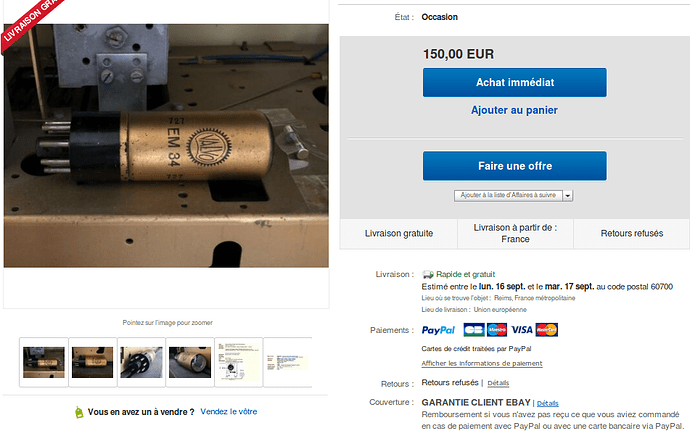Select the first tube thumbnail
This screenshot has height=431, width=690.
[x=44, y=362]
